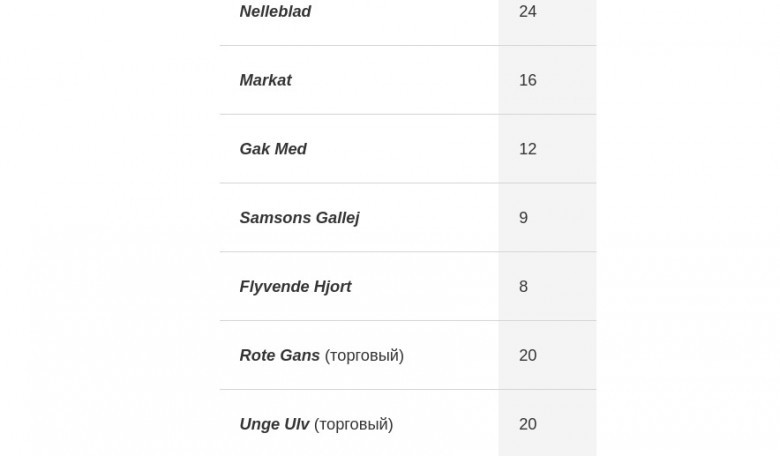
Task: Select the number 8 beside Flyvende Hjort
Action: pos(523,286)
